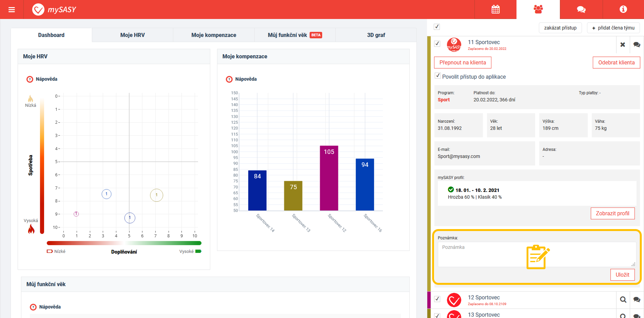Click the BETA badge
This screenshot has width=644, height=318.
316,35
